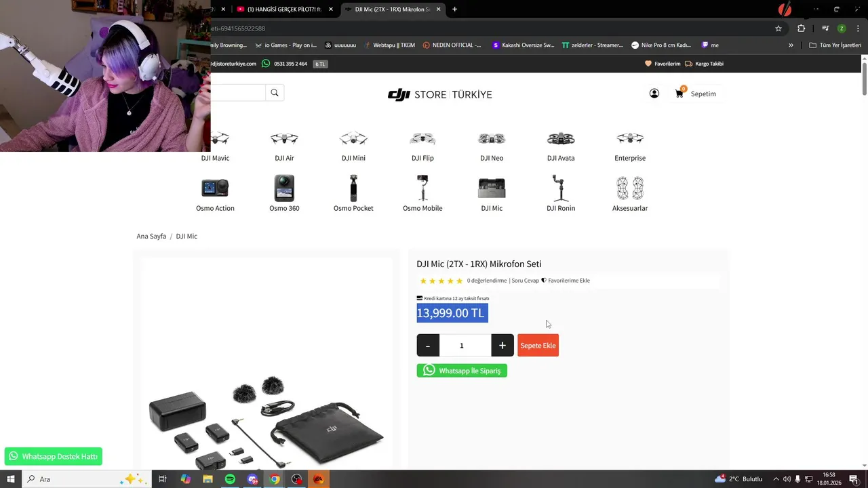The height and width of the screenshot is (488, 868).
Task: Open a new browser tab
Action: [454, 9]
